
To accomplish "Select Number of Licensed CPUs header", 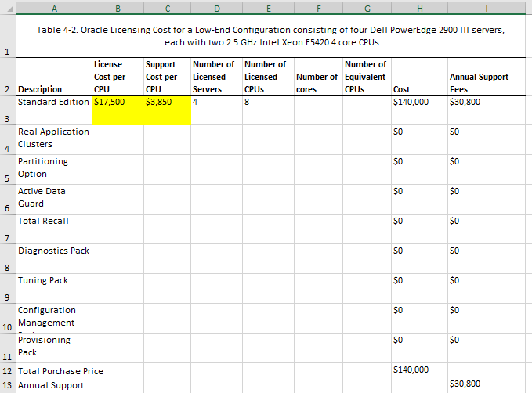I will [x=268, y=76].
